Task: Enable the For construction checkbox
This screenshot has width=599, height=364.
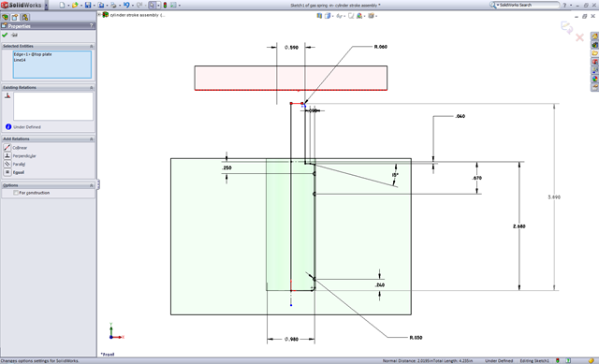Action: point(16,193)
